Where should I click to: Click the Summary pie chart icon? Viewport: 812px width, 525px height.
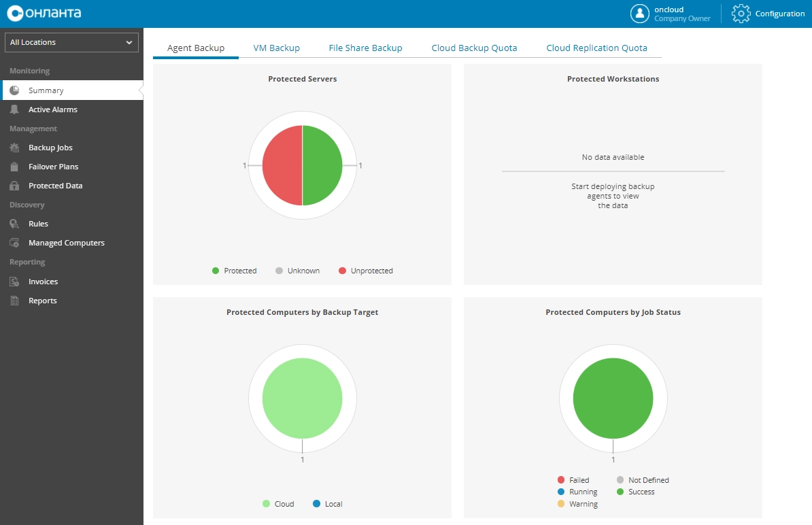[14, 90]
